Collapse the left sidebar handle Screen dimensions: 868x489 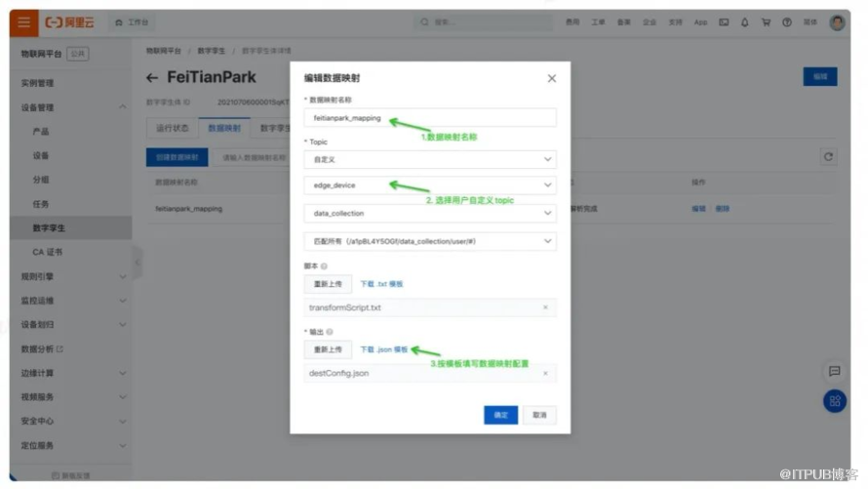(137, 263)
